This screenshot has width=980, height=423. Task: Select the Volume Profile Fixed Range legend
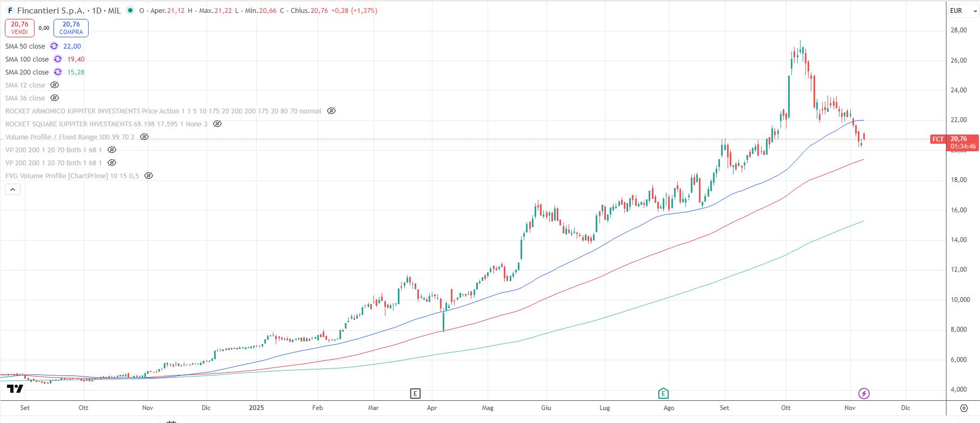(x=70, y=137)
